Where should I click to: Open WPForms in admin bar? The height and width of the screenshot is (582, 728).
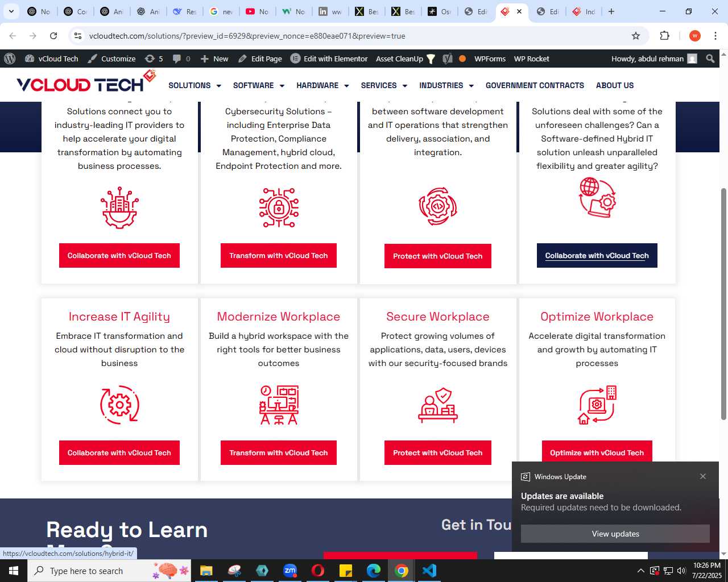pos(490,59)
